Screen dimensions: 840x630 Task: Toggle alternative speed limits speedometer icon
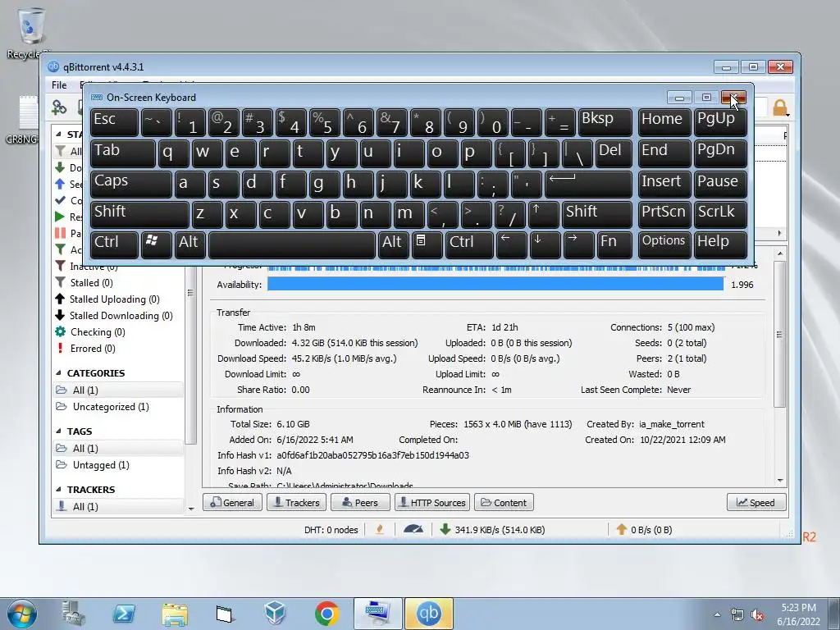[x=413, y=529]
